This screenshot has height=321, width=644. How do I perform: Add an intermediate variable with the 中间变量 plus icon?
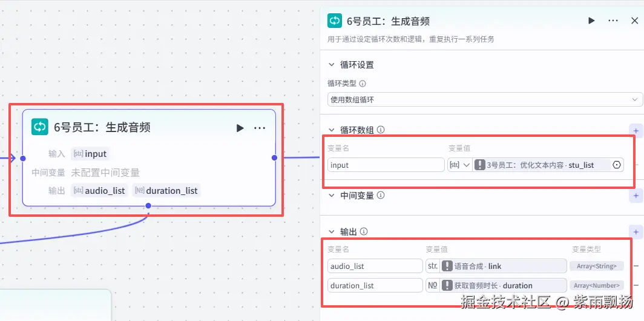(x=636, y=196)
